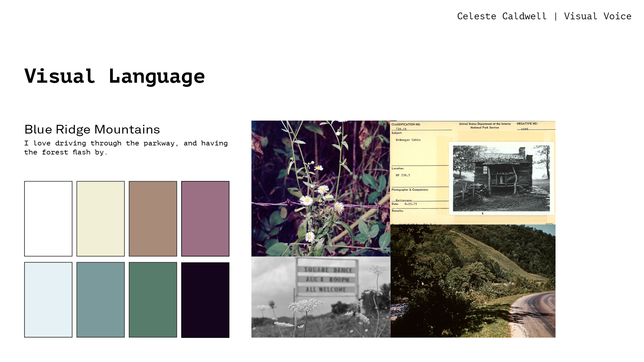Click the Location MP 238.5 field

pos(403,175)
